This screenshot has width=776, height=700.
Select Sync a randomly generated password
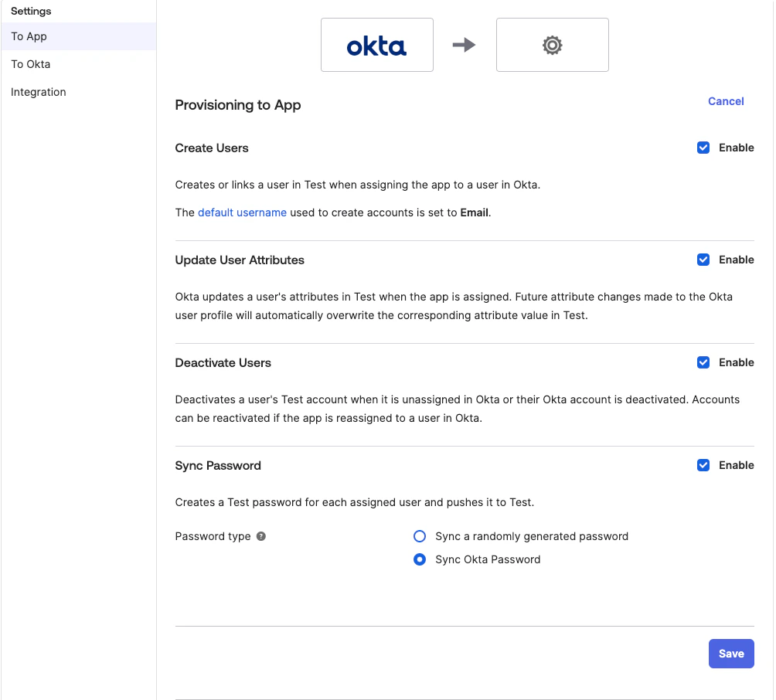[420, 535]
